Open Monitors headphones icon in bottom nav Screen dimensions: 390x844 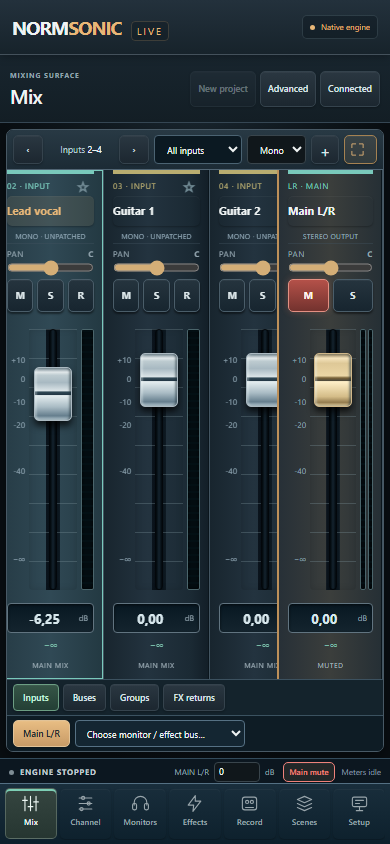140,804
